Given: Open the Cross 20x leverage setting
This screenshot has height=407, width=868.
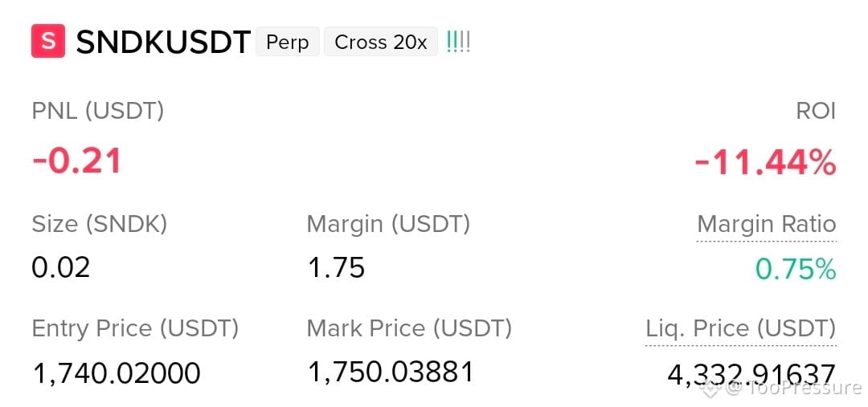Looking at the screenshot, I should click(381, 43).
